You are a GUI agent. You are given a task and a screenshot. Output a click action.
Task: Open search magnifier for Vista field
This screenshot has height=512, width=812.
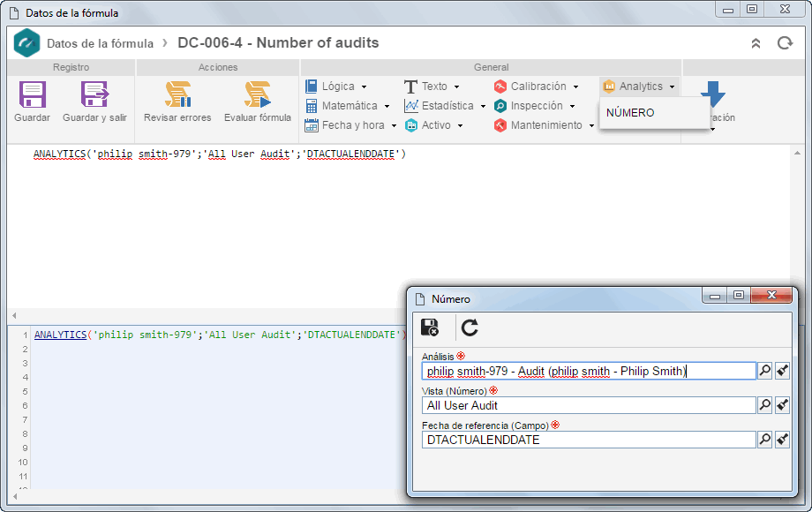coord(765,405)
